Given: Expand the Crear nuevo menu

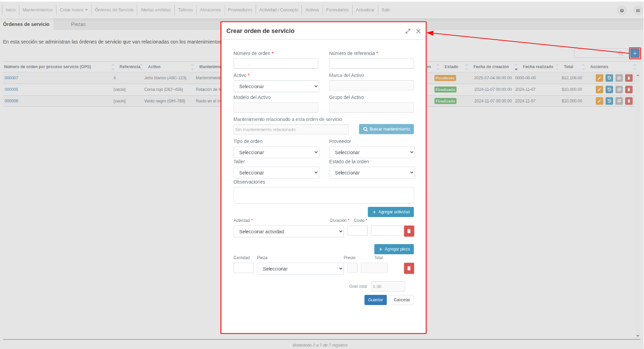Looking at the screenshot, I should pyautogui.click(x=73, y=10).
